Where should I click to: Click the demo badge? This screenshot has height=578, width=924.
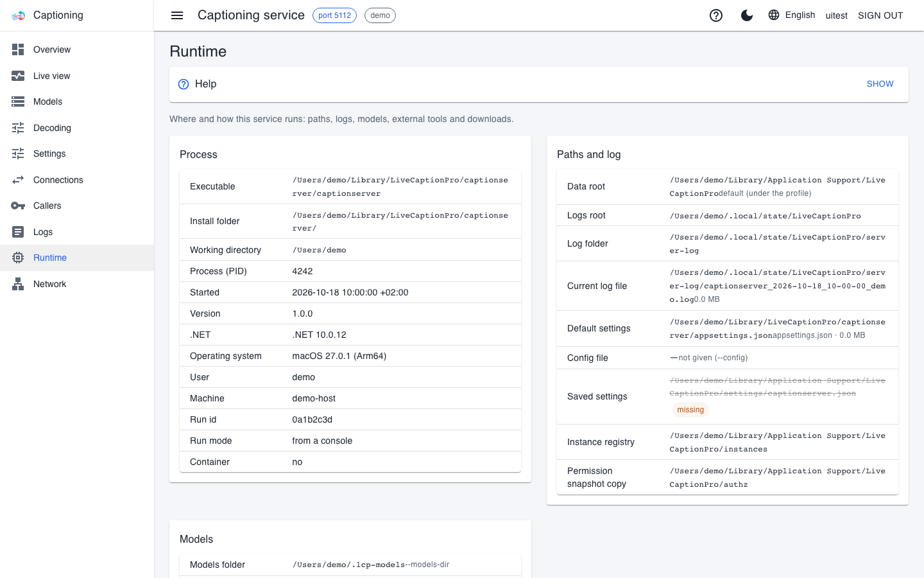pos(380,15)
